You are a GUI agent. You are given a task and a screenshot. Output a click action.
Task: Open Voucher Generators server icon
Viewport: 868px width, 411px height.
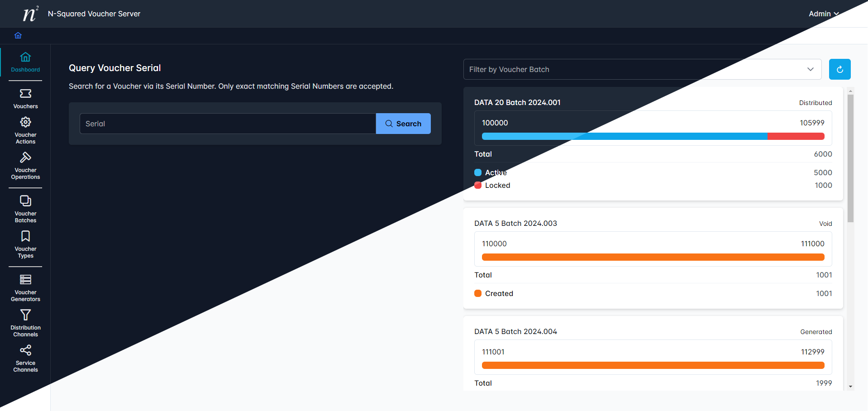tap(25, 280)
